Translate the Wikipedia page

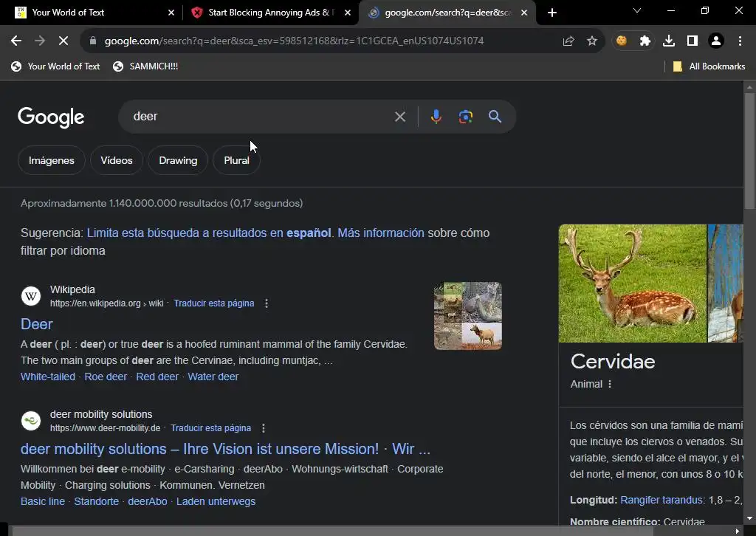(213, 303)
